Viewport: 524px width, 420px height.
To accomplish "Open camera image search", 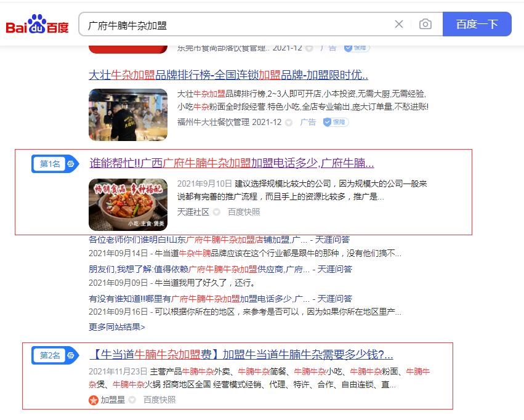I will click(x=425, y=24).
